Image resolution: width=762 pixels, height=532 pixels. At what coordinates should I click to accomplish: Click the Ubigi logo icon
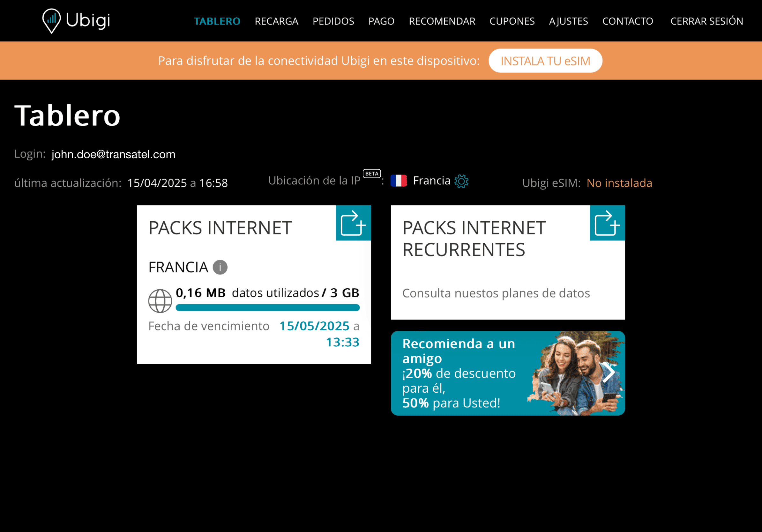point(51,20)
